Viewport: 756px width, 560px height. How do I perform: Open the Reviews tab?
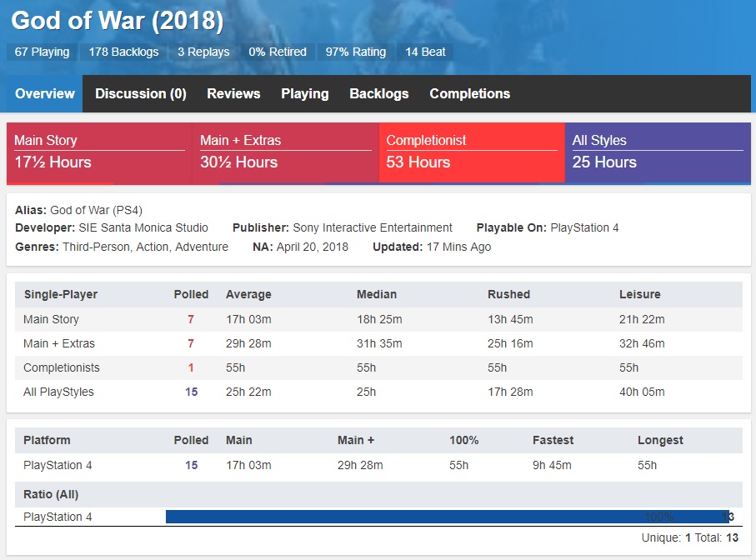coord(233,93)
